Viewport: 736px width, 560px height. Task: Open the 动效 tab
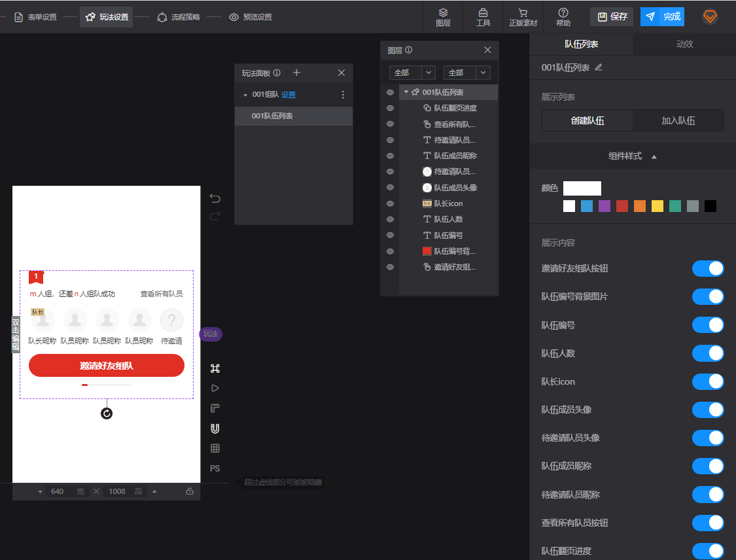684,44
